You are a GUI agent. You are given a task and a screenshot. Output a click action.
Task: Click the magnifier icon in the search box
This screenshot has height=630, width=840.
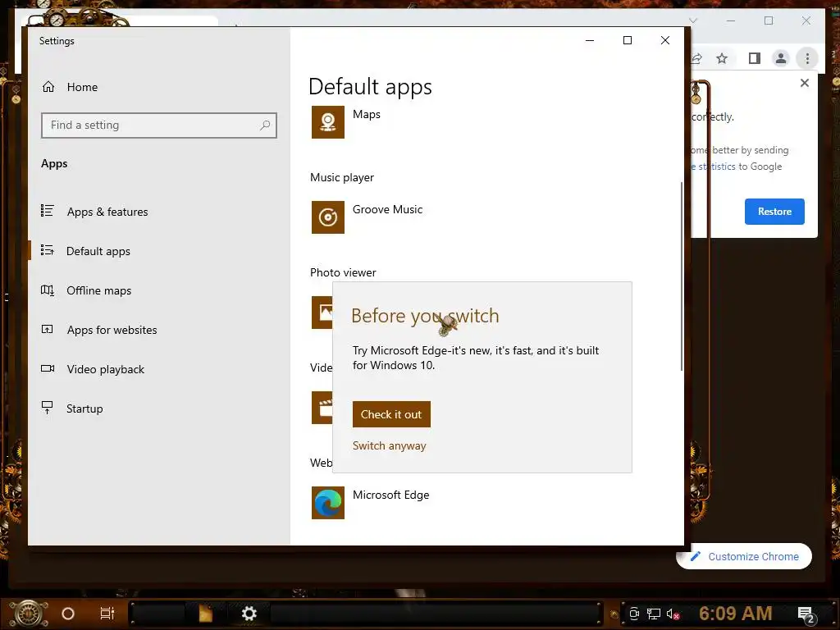[x=265, y=126]
